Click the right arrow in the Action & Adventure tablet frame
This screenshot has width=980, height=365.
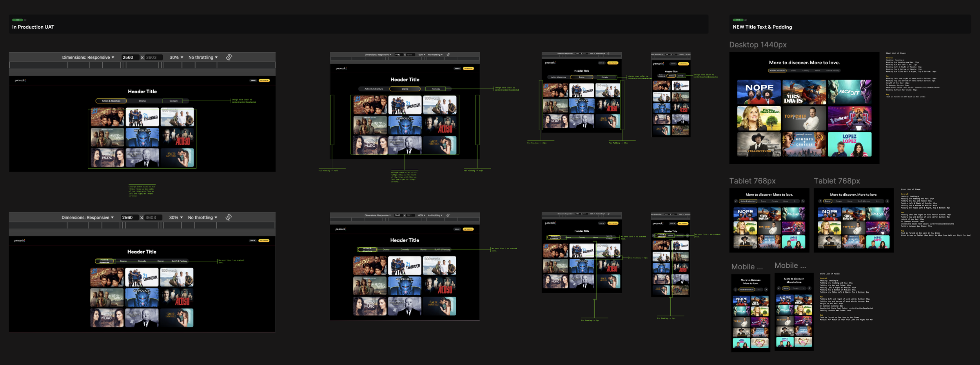tap(803, 201)
